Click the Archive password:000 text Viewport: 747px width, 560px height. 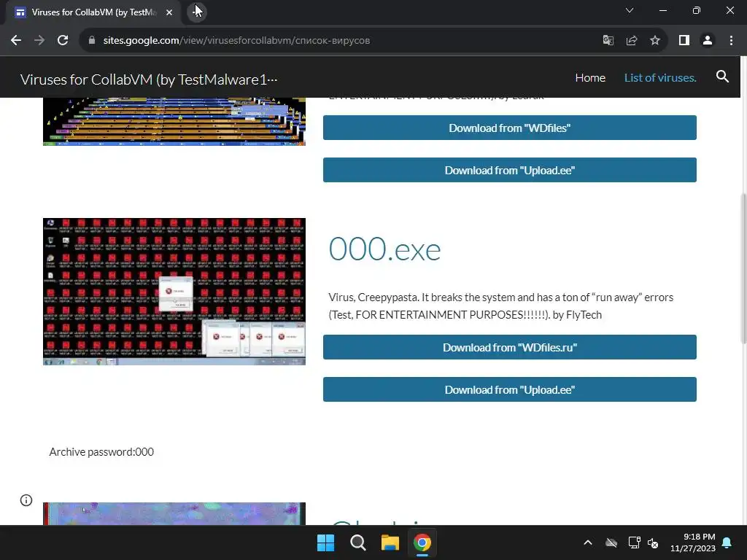pos(101,452)
